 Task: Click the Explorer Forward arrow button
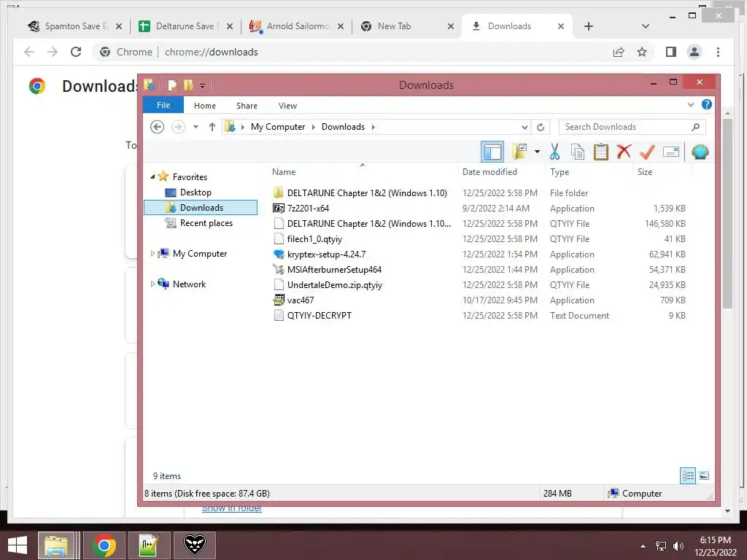tap(178, 127)
